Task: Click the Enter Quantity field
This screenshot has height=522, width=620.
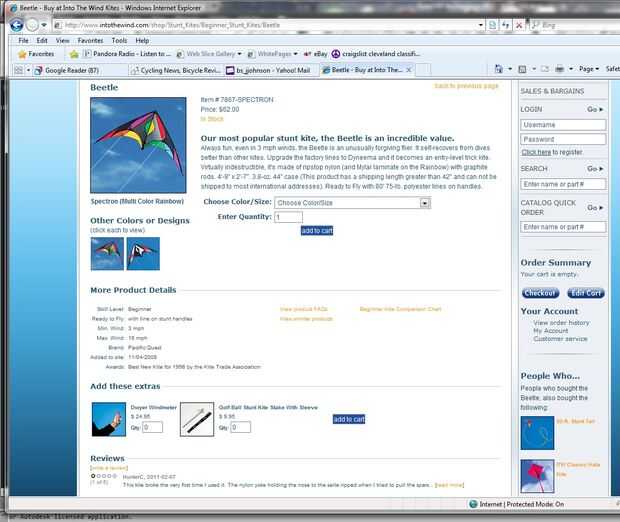Action: (x=288, y=217)
